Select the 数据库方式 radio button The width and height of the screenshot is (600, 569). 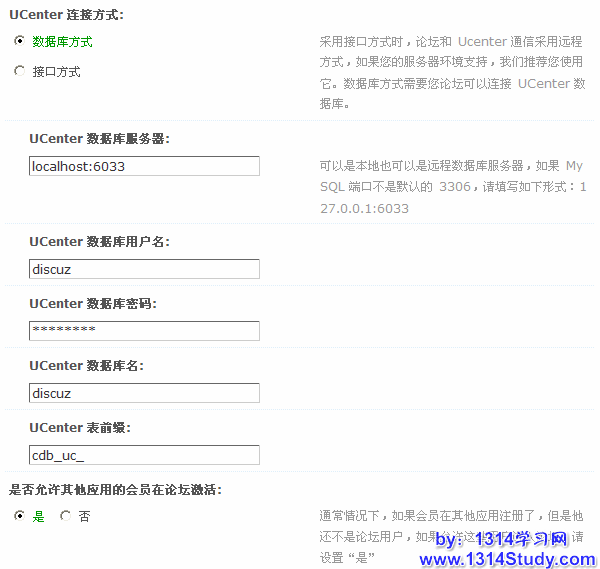tap(19, 41)
